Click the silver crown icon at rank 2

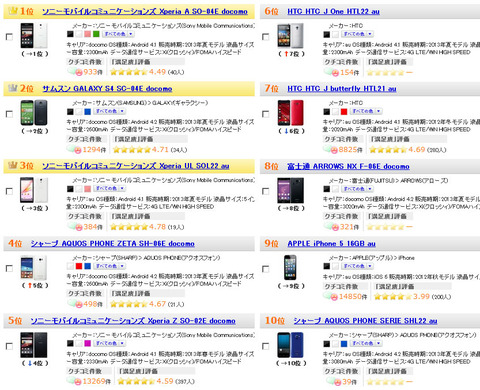point(13,88)
